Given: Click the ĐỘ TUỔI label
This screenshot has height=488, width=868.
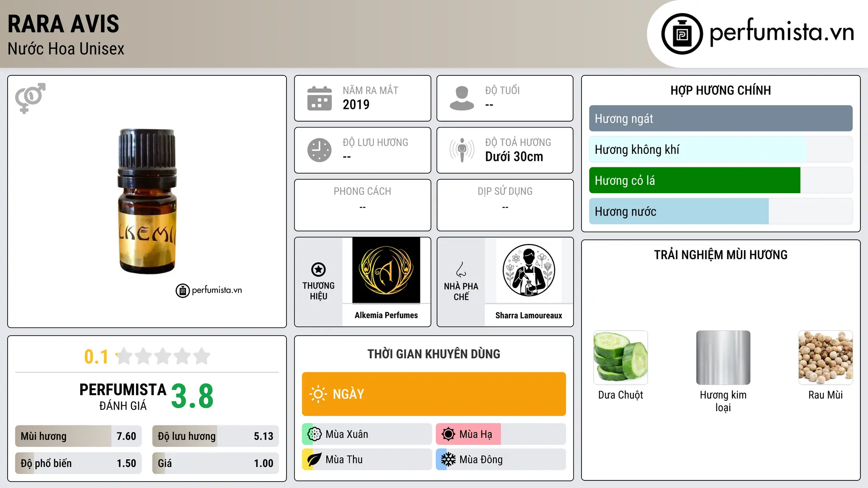Looking at the screenshot, I should [x=502, y=90].
